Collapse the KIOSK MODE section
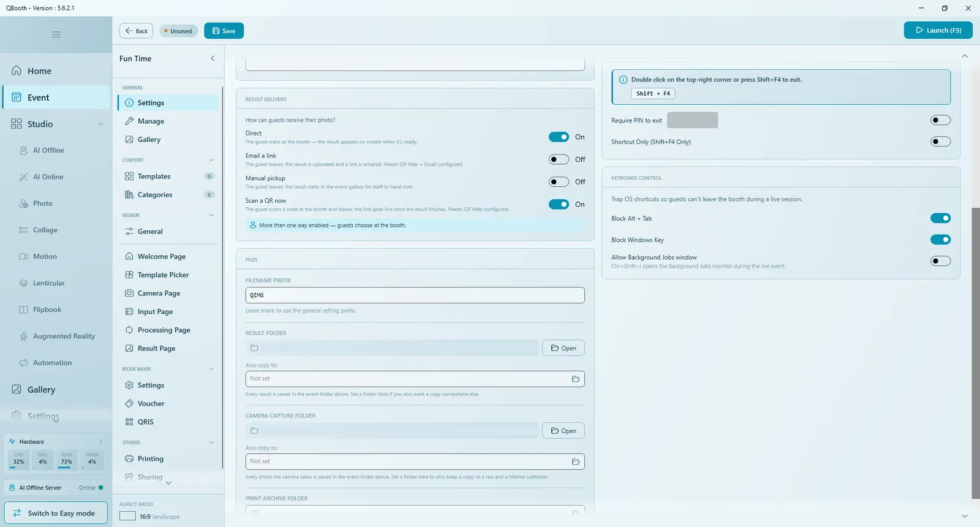 [x=211, y=369]
